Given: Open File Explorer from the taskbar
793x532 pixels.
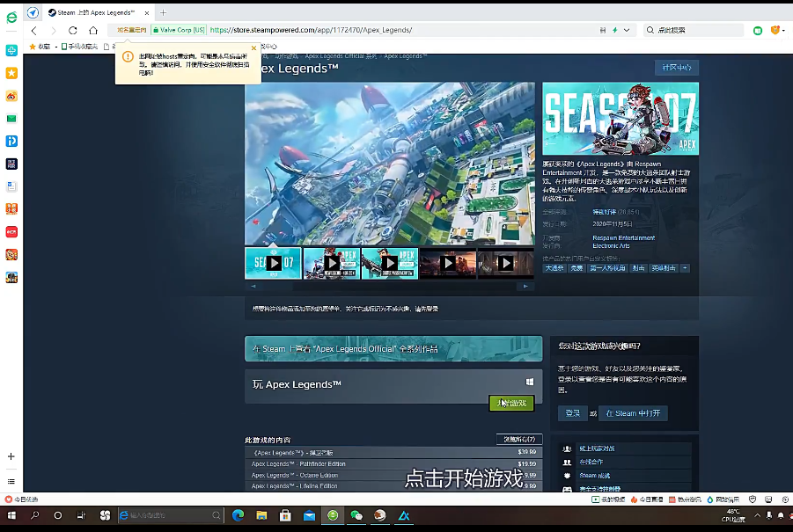Looking at the screenshot, I should (261, 515).
